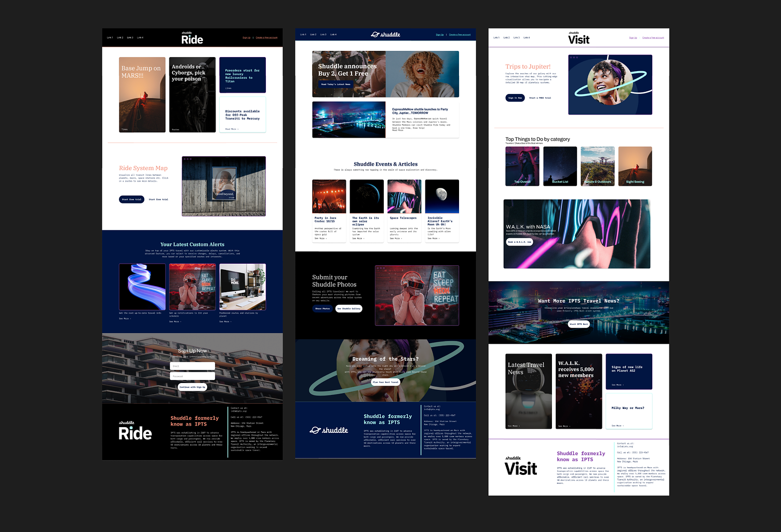The image size is (781, 532).
Task: Click the light-swirl image in Your Latest Custom Alerts
Action: point(142,287)
